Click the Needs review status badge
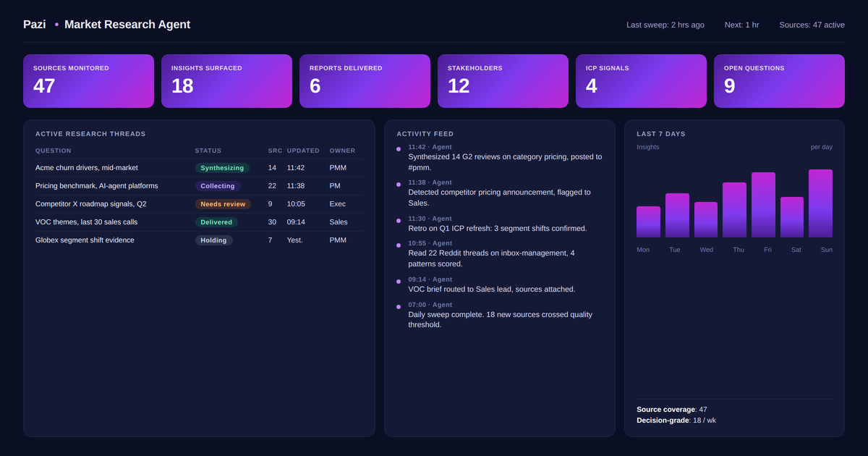Screen dimensions: 868x456 [x=223, y=204]
